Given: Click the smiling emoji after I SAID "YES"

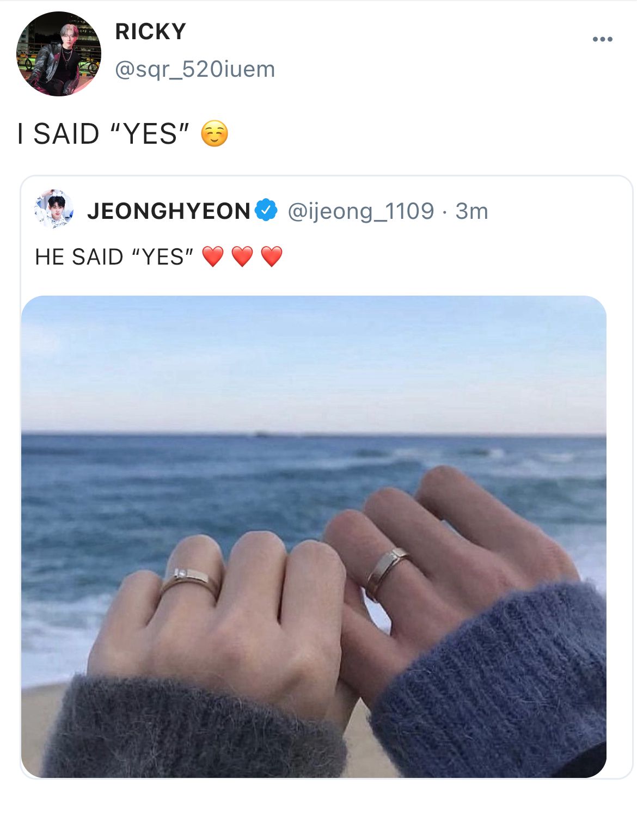Looking at the screenshot, I should click(x=215, y=134).
